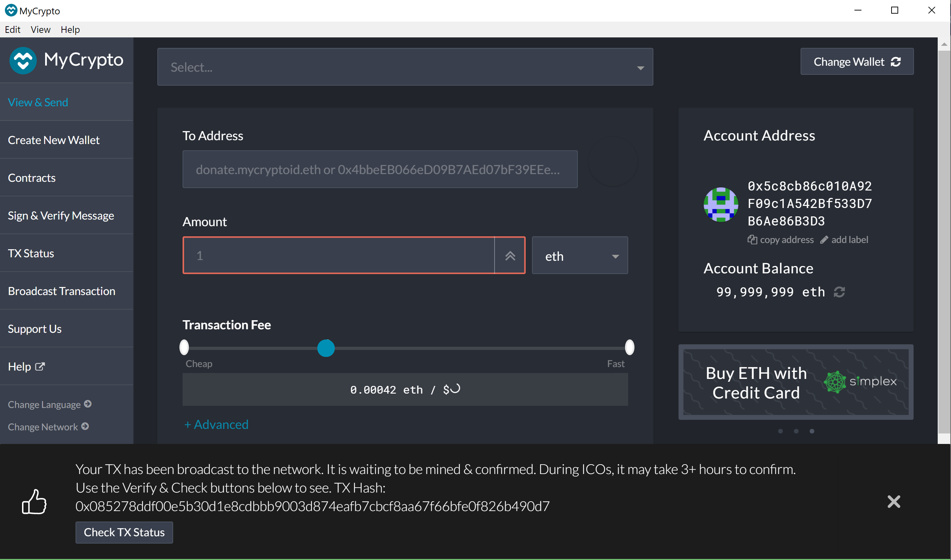Refresh the account balance icon
Screen dimensions: 951x560
click(839, 292)
